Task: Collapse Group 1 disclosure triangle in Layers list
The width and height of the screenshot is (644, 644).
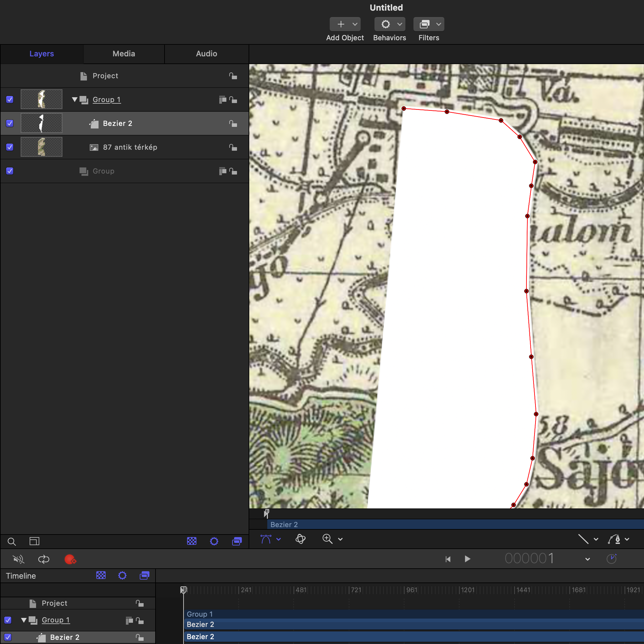Action: tap(75, 99)
